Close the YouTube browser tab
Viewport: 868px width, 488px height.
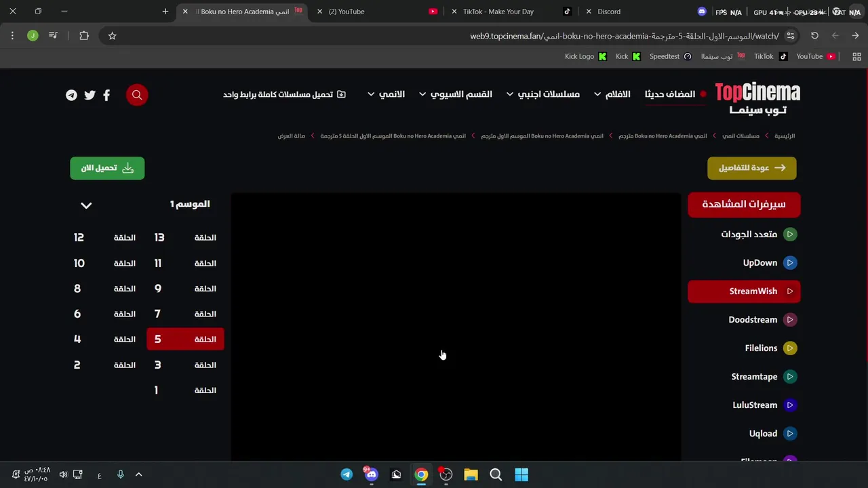tap(319, 12)
